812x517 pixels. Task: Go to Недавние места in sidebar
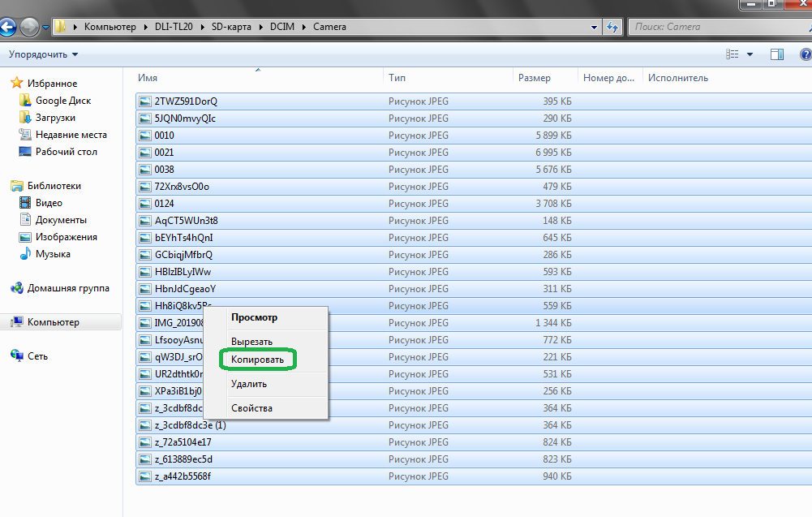coord(71,135)
